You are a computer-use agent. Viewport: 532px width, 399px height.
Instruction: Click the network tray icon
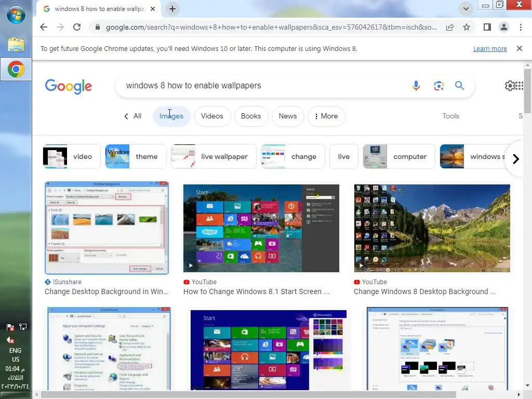pos(23,327)
